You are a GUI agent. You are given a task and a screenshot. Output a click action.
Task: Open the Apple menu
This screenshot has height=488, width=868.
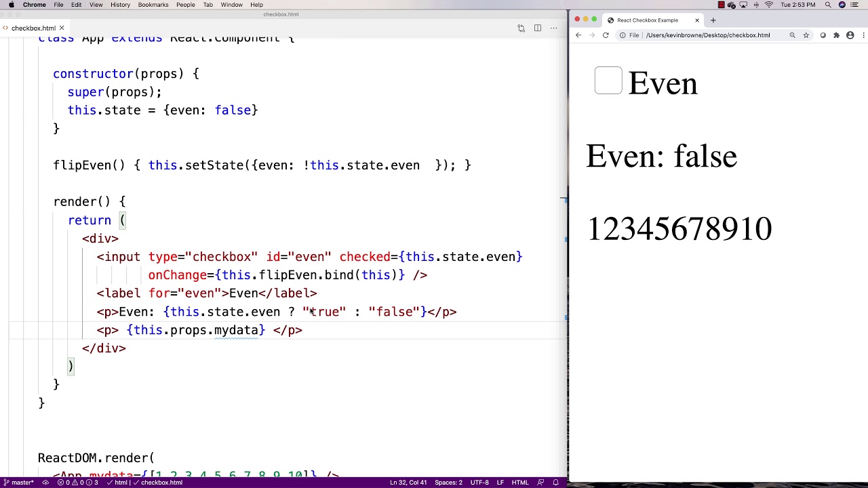[11, 5]
